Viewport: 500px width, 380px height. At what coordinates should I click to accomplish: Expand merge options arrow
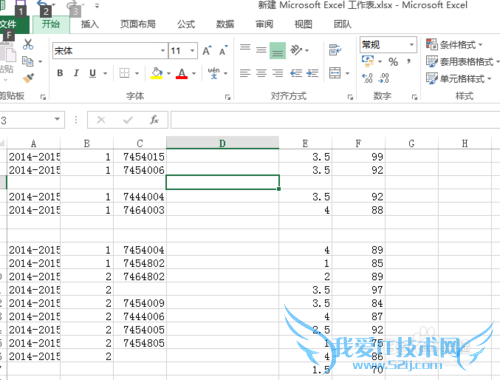pos(347,73)
